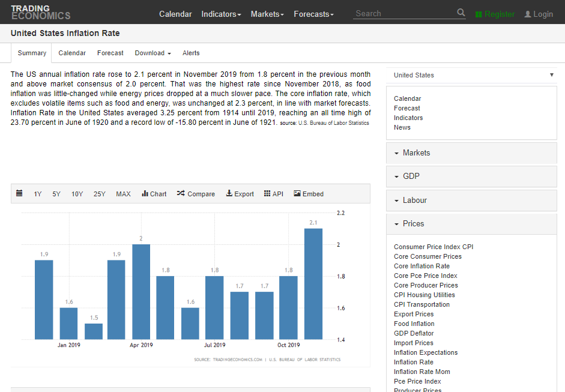Click the search magnifier icon
Image resolution: width=565 pixels, height=392 pixels.
pyautogui.click(x=461, y=13)
